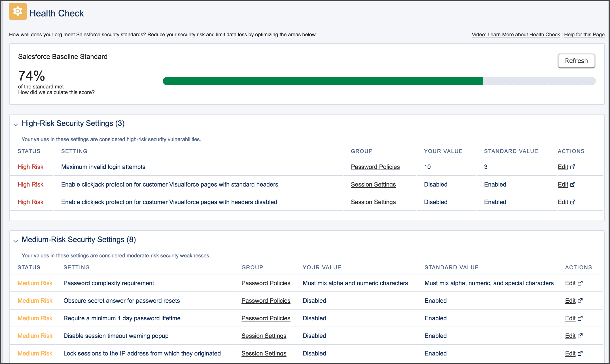Click Edit for minimum 1 day password lifetime
The height and width of the screenshot is (364, 610).
click(570, 318)
